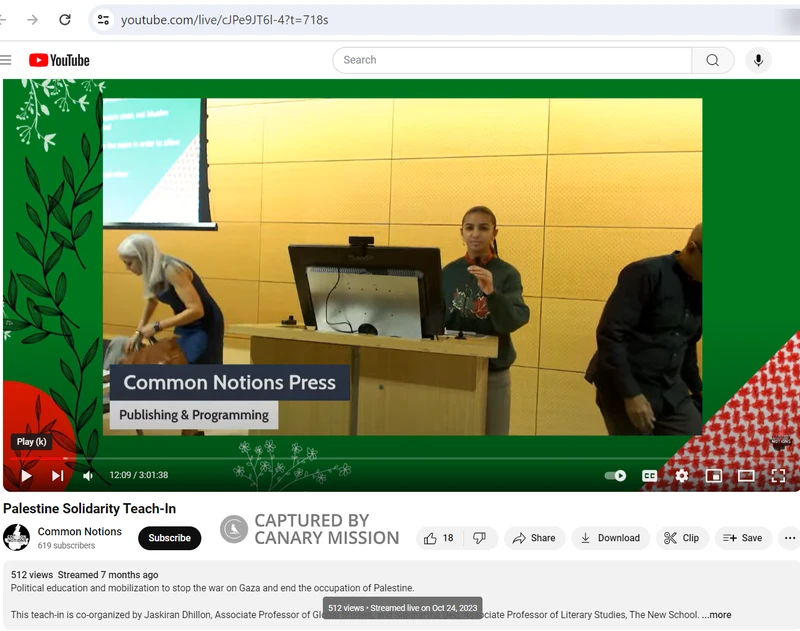
Task: Dislike this video
Action: pos(480,538)
